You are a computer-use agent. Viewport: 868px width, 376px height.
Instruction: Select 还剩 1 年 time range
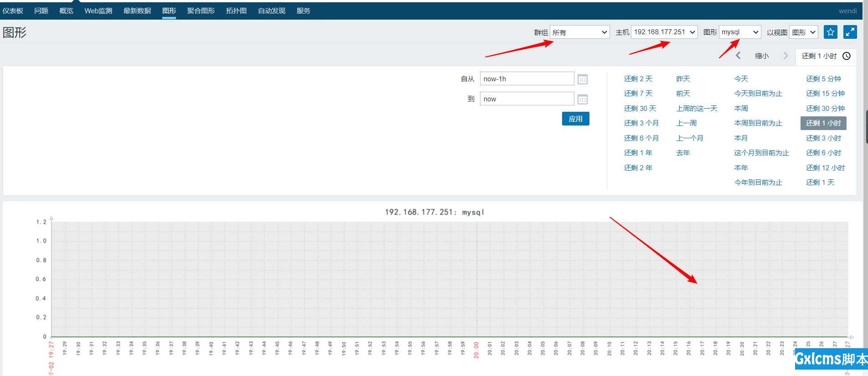pyautogui.click(x=638, y=152)
